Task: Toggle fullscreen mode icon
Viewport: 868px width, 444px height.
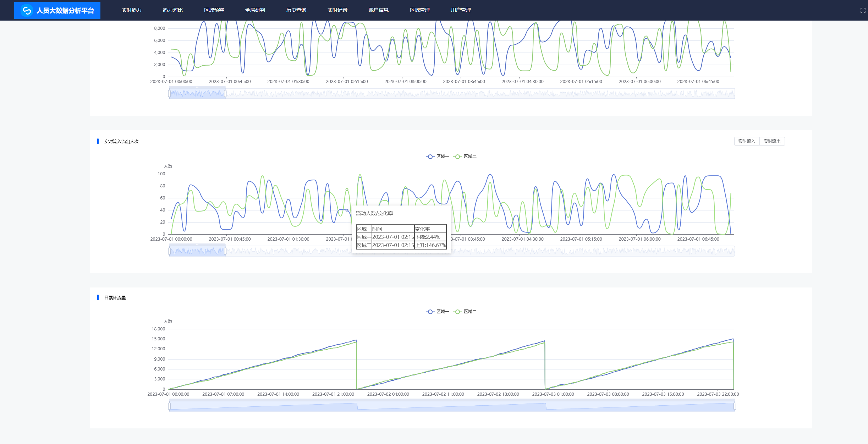Action: point(863,10)
